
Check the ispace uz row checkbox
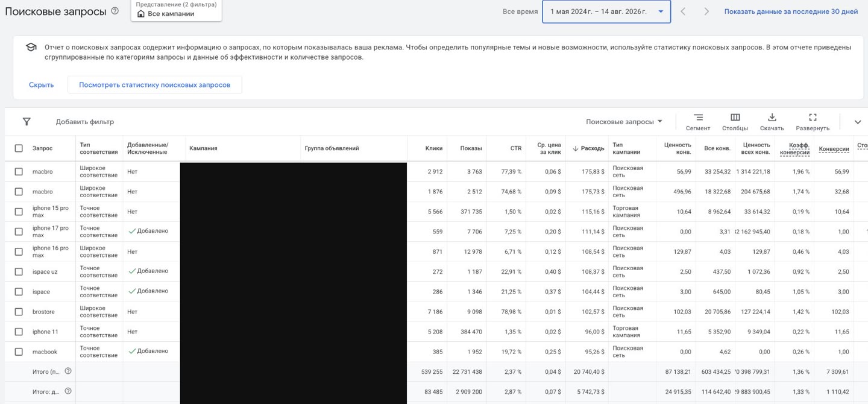click(x=19, y=271)
